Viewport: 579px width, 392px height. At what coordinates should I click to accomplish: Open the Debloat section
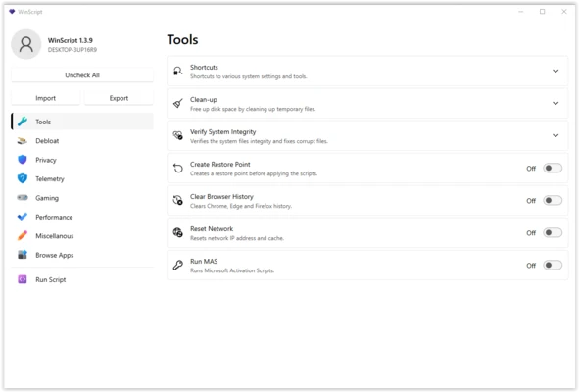82,141
